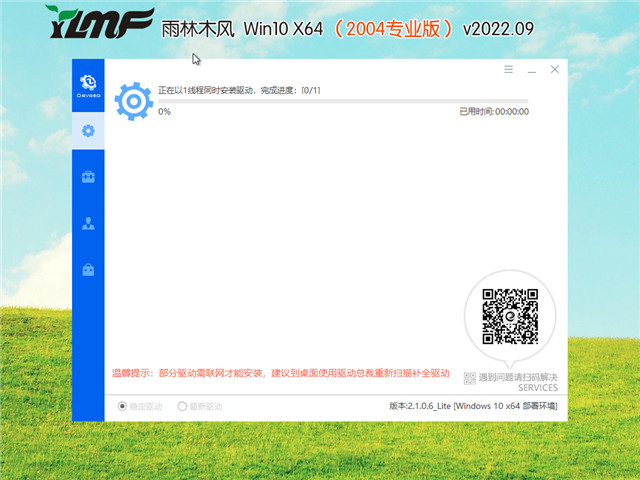
Task: Open the shopping bag tab in sidebar
Action: 88,269
